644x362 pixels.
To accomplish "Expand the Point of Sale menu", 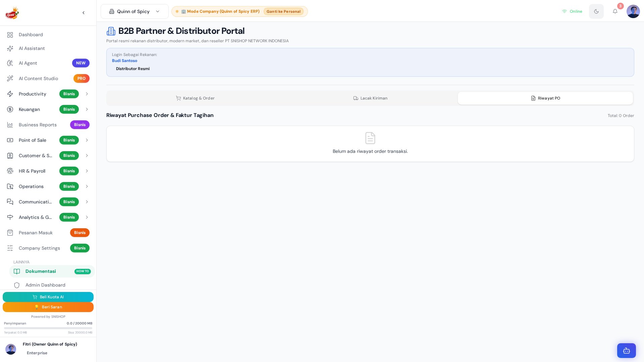I will (x=48, y=140).
